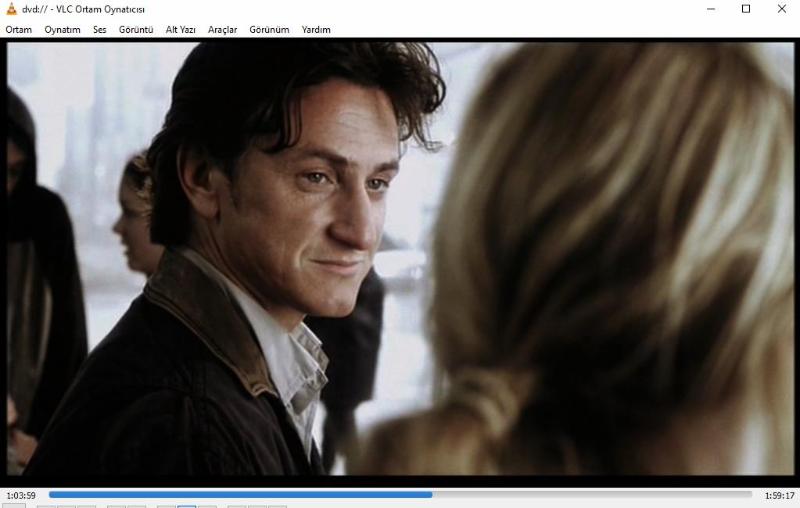800x508 pixels.
Task: Open the Ses menu
Action: click(100, 30)
